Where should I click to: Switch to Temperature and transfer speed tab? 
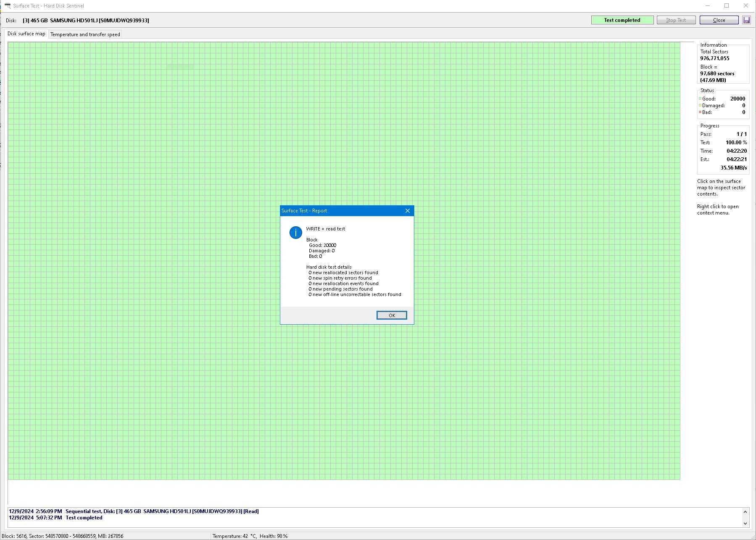click(85, 34)
